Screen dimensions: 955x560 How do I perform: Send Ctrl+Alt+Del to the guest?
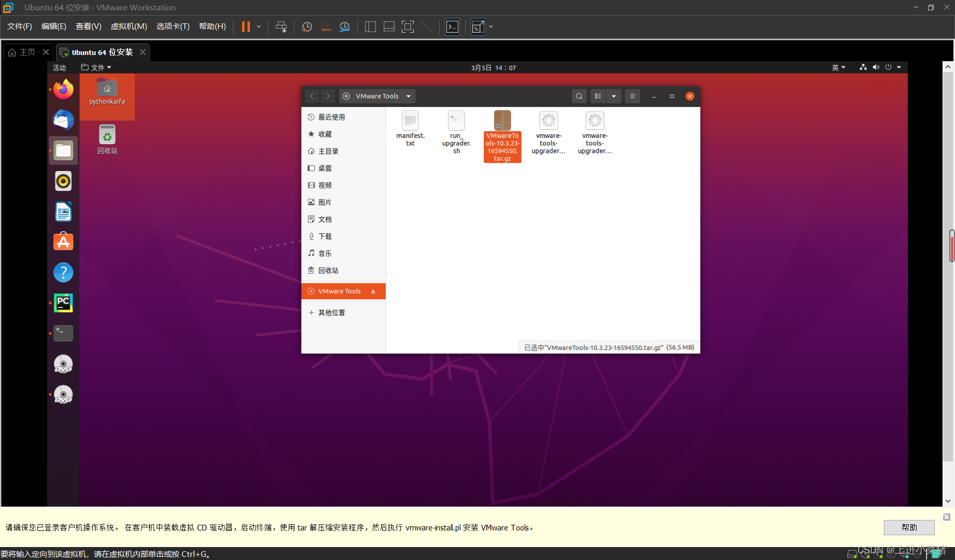point(282,26)
